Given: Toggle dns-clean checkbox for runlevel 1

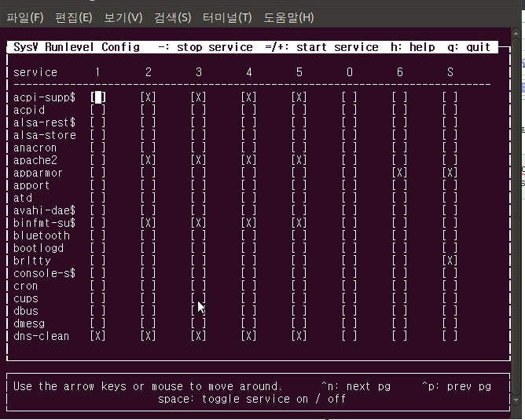Looking at the screenshot, I should tap(97, 336).
